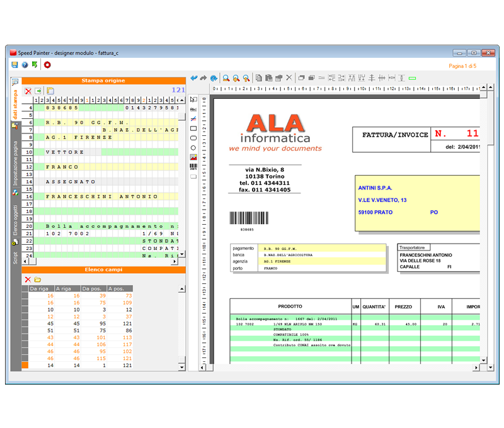Select the pointer selection tool
Viewport: 504px width, 428px height.
tap(193, 99)
